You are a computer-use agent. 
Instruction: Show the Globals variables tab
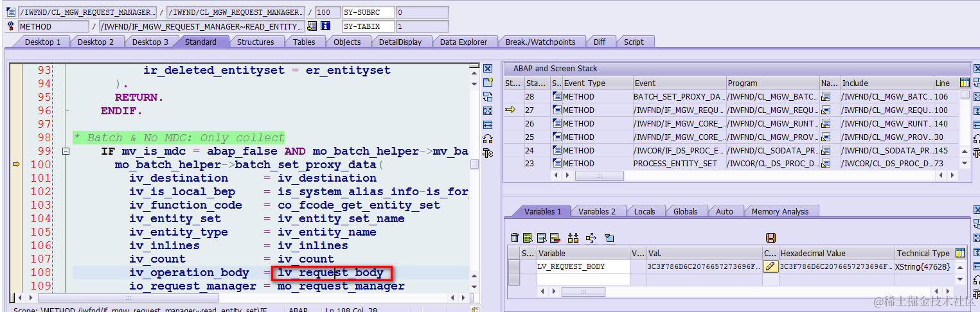(x=685, y=211)
